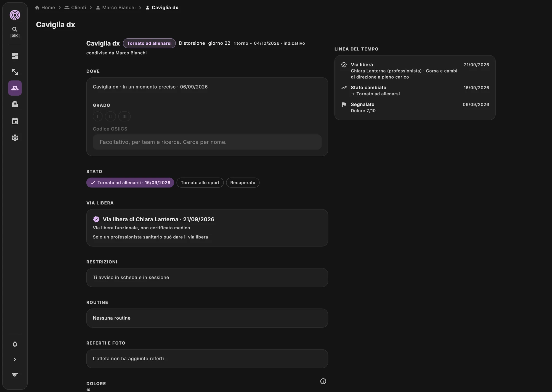Click the Dolore info icon
The image size is (552, 392).
(x=323, y=381)
